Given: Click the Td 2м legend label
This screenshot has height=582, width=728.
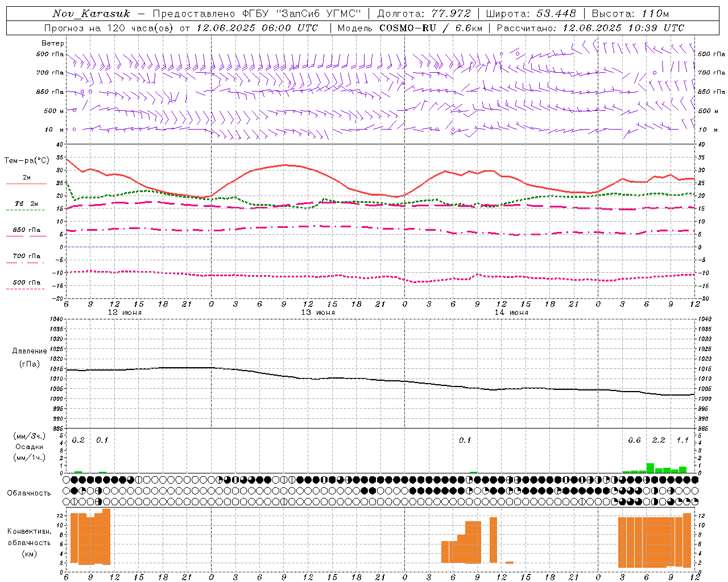Looking at the screenshot, I should tap(27, 203).
